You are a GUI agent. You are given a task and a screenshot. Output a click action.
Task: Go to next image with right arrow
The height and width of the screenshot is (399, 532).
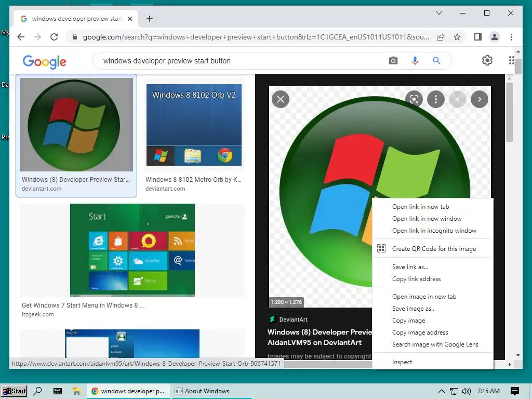coord(479,99)
